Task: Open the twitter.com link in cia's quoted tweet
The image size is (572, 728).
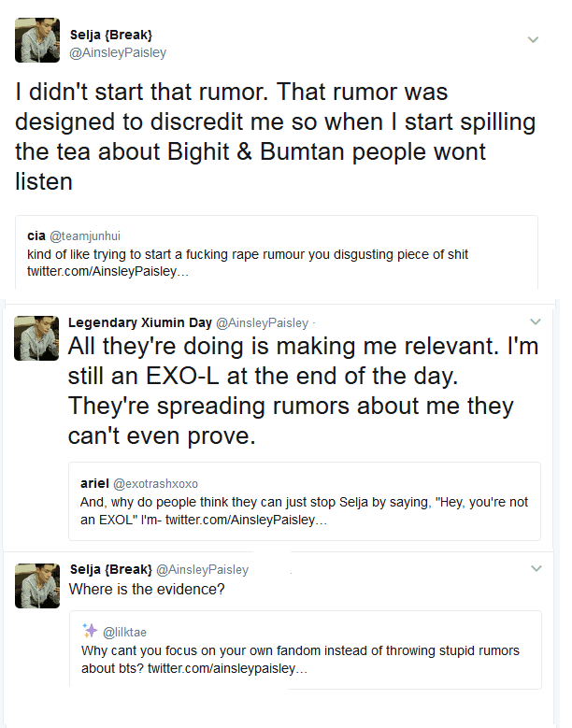Action: click(x=108, y=271)
